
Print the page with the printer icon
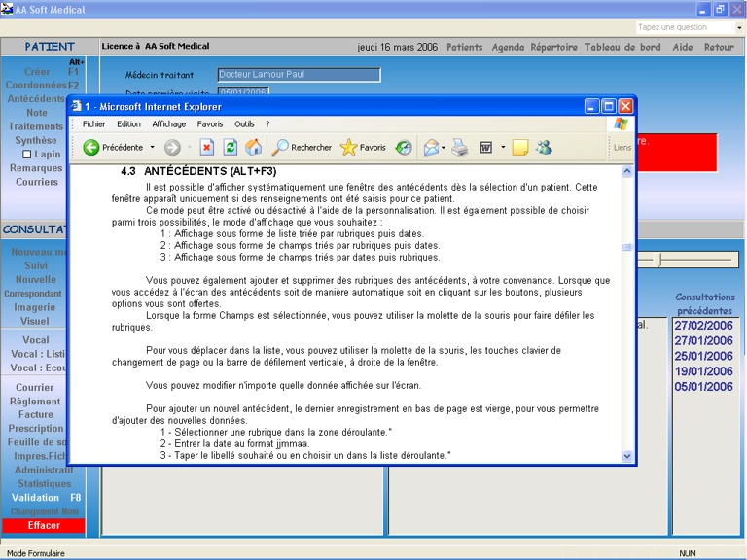point(460,147)
